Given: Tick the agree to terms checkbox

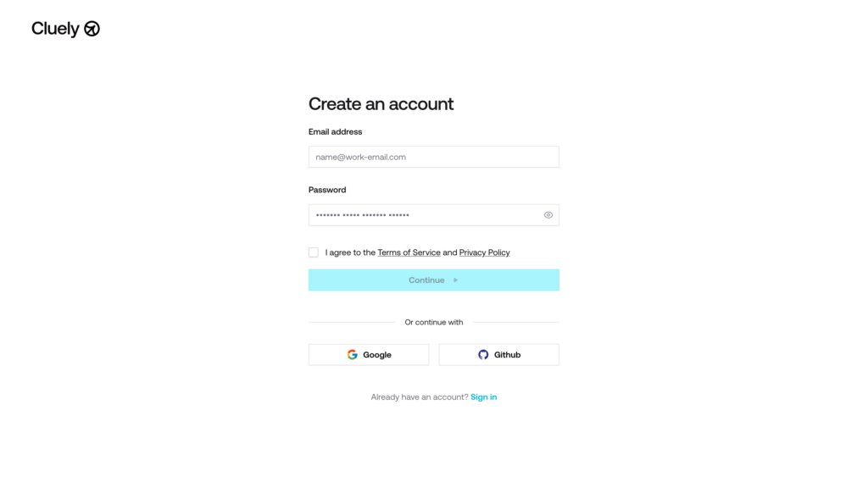Looking at the screenshot, I should coord(314,252).
